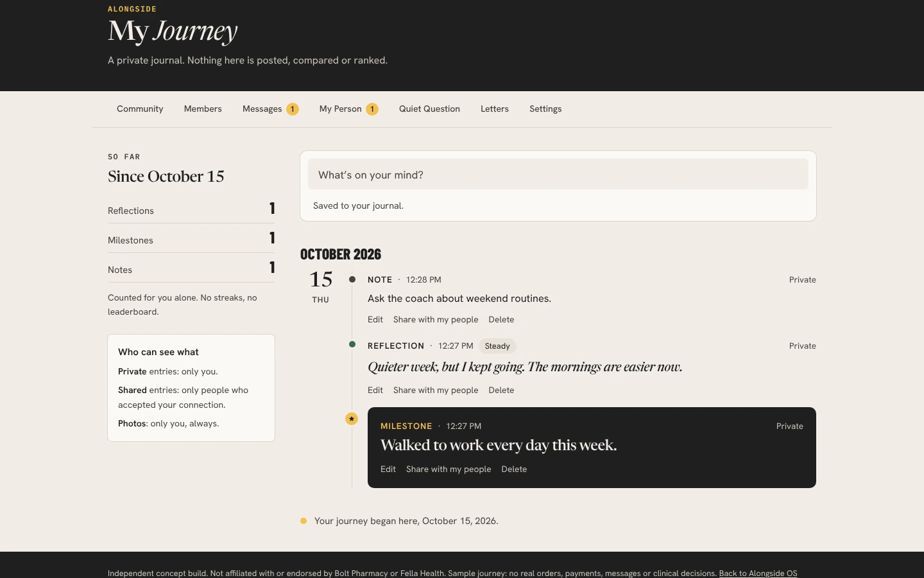Click the "Saved to your journal." status text
Viewport: 924px width, 578px height.
[x=358, y=206]
